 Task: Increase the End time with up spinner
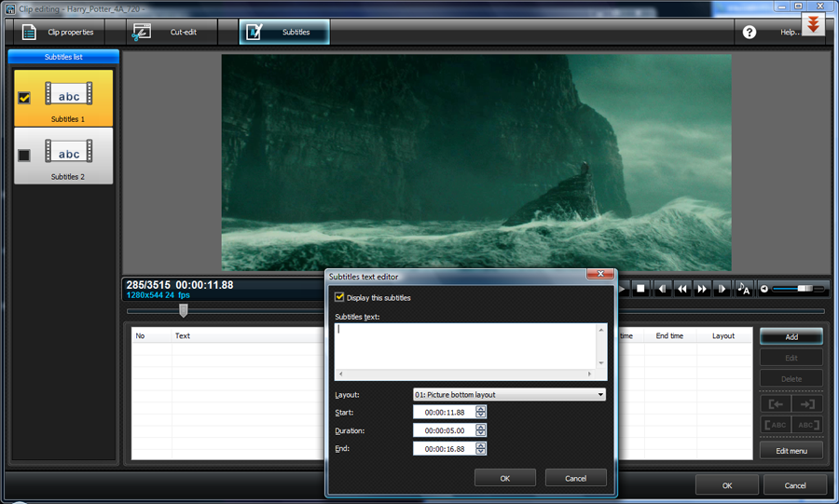point(481,445)
